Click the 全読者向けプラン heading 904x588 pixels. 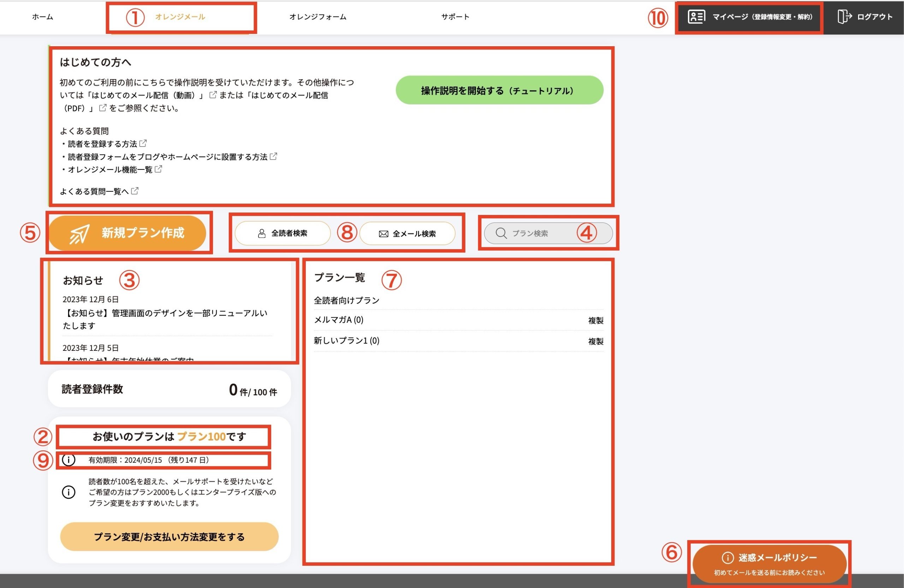point(346,300)
